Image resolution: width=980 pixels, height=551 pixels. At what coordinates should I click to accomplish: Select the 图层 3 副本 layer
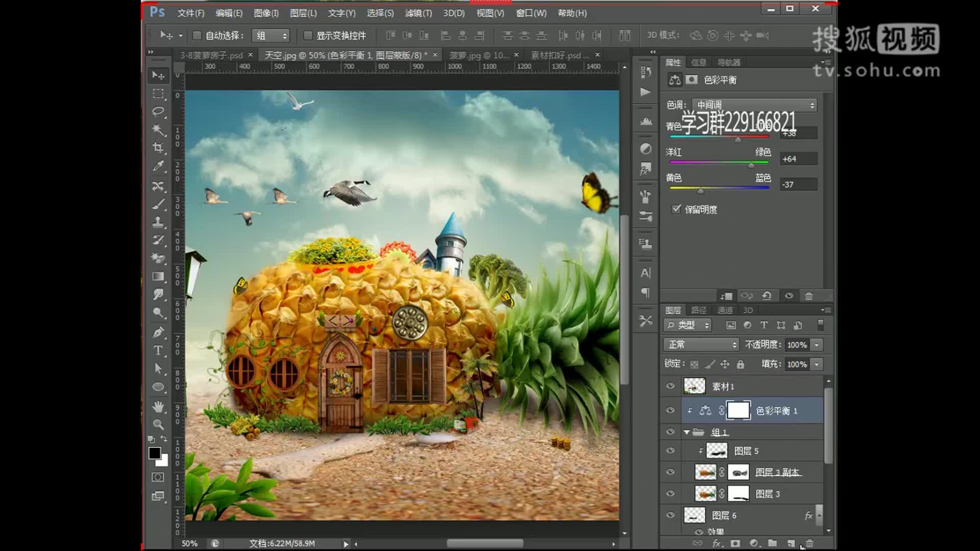[778, 472]
